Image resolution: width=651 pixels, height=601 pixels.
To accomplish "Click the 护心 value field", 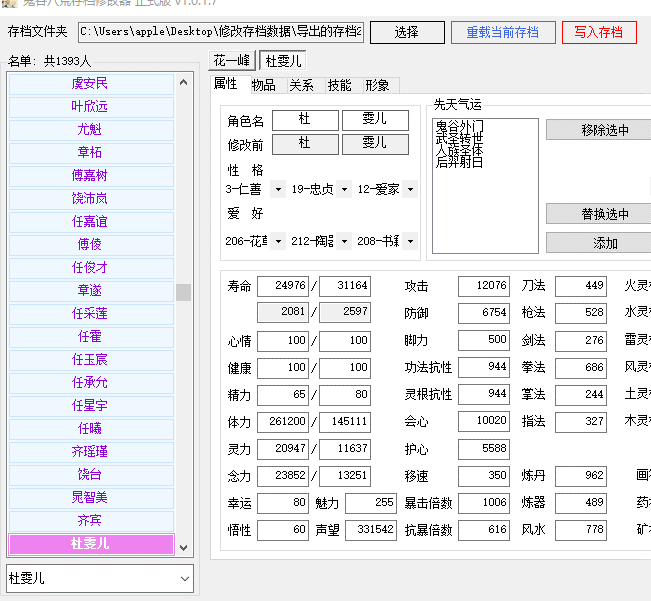I will point(484,449).
